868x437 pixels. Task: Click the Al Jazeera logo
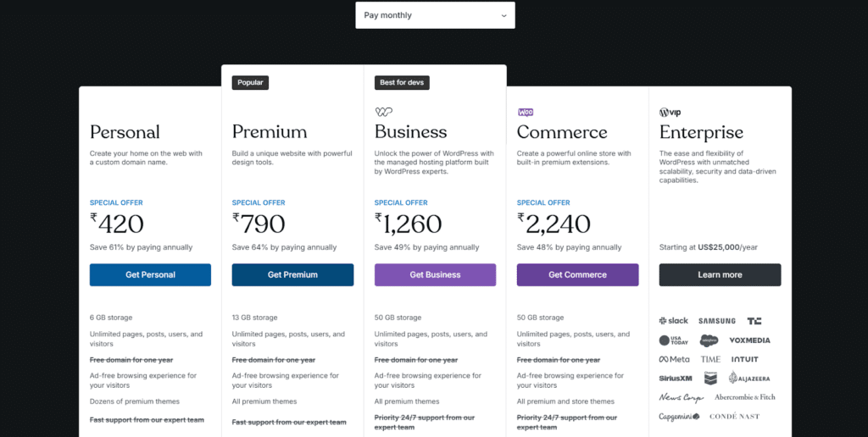tap(749, 378)
